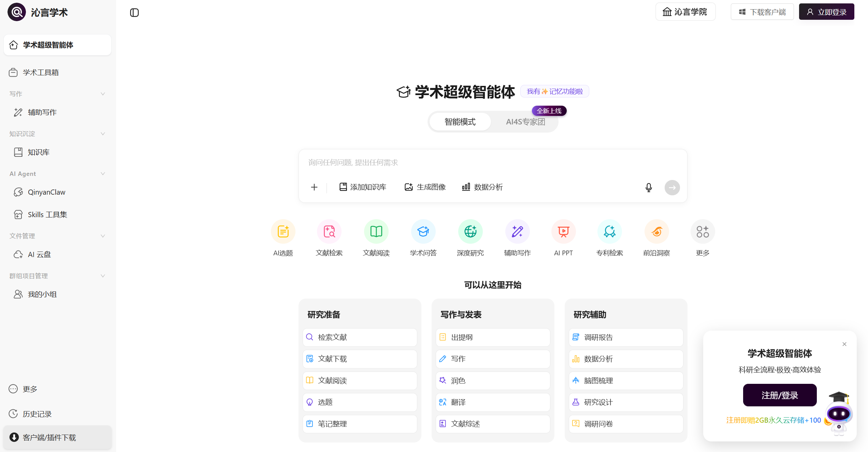The image size is (868, 452).
Task: Collapse the 群组项目管理 sidebar section
Action: coord(103,276)
